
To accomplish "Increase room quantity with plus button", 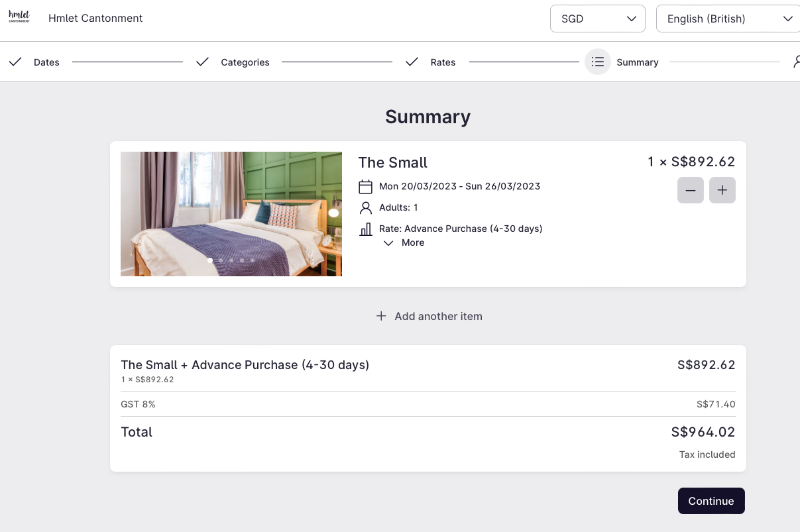I will pos(722,191).
